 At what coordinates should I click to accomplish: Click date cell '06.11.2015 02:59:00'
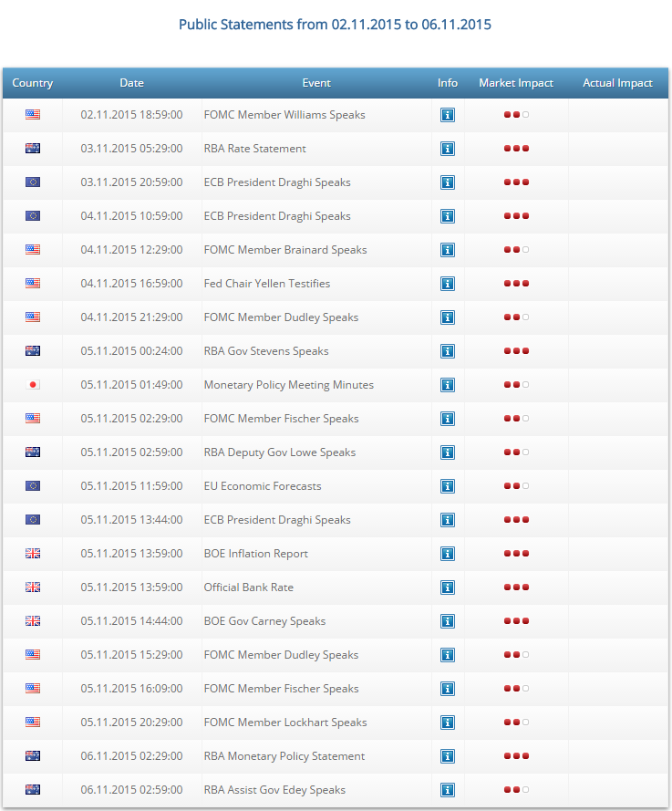[132, 790]
